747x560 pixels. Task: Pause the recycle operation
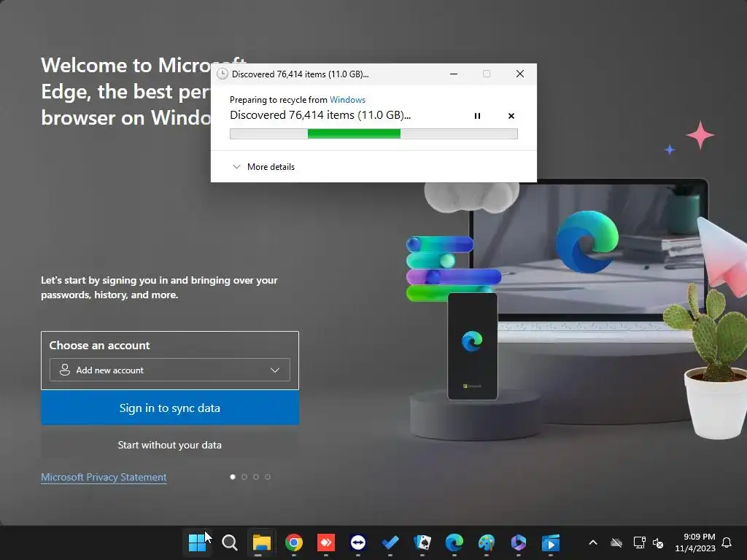tap(477, 116)
